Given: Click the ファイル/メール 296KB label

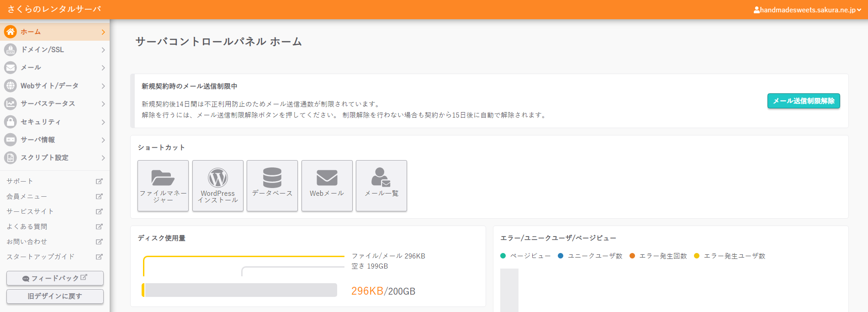Looking at the screenshot, I should coord(388,256).
